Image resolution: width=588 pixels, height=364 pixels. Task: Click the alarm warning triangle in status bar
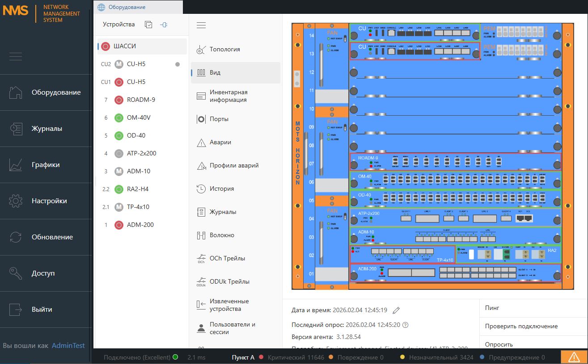coord(574,357)
